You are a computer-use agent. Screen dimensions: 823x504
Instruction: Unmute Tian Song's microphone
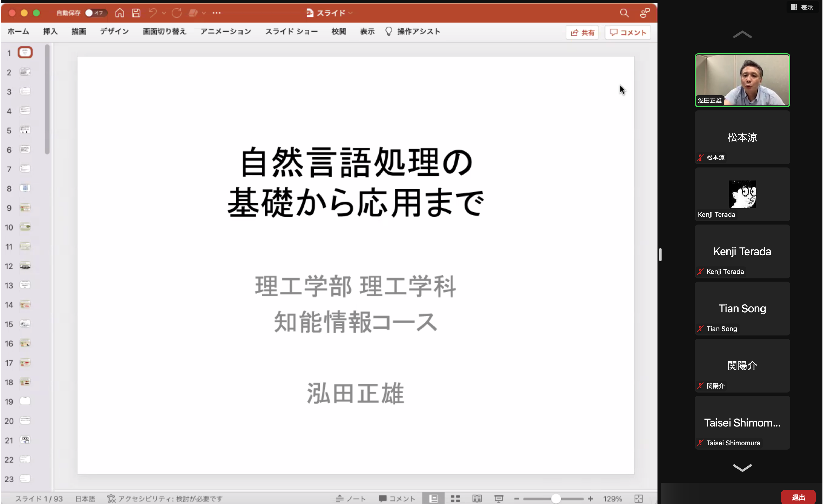(700, 329)
